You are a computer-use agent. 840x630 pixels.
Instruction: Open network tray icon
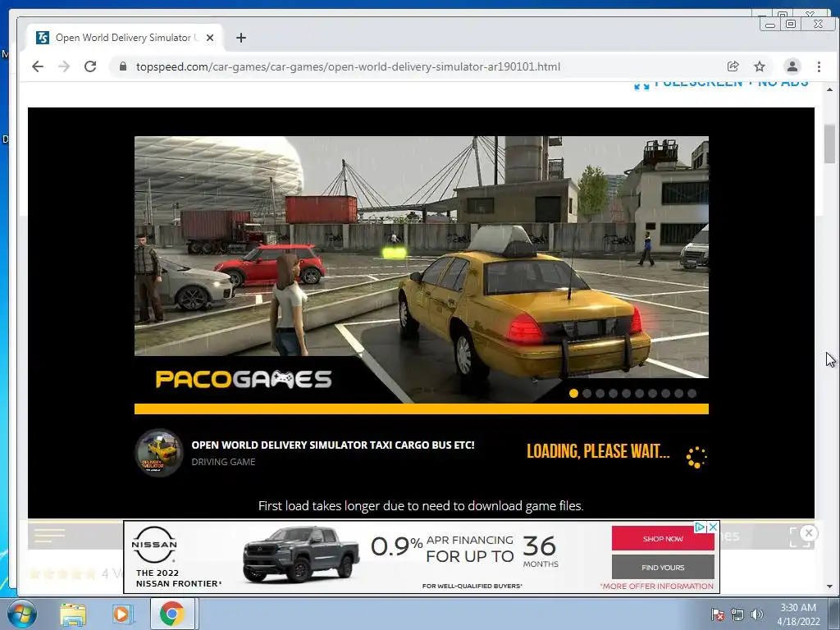(x=737, y=614)
